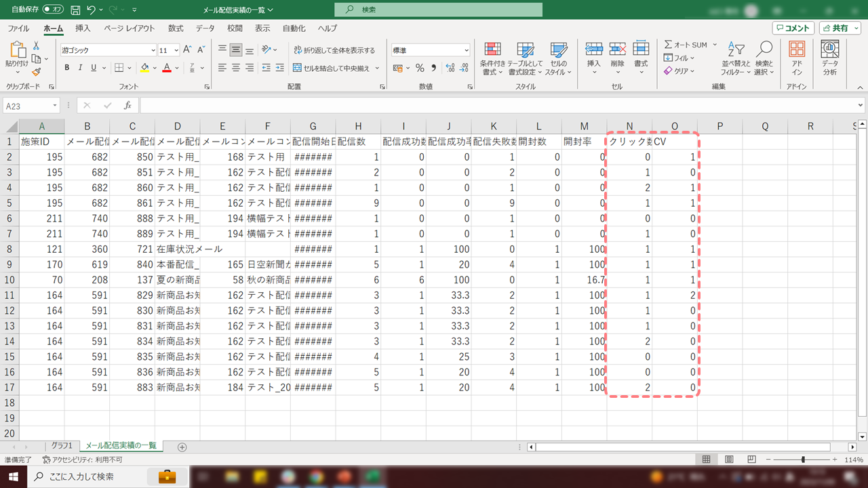The height and width of the screenshot is (488, 868).
Task: Click the Save icon in title bar
Action: [75, 10]
